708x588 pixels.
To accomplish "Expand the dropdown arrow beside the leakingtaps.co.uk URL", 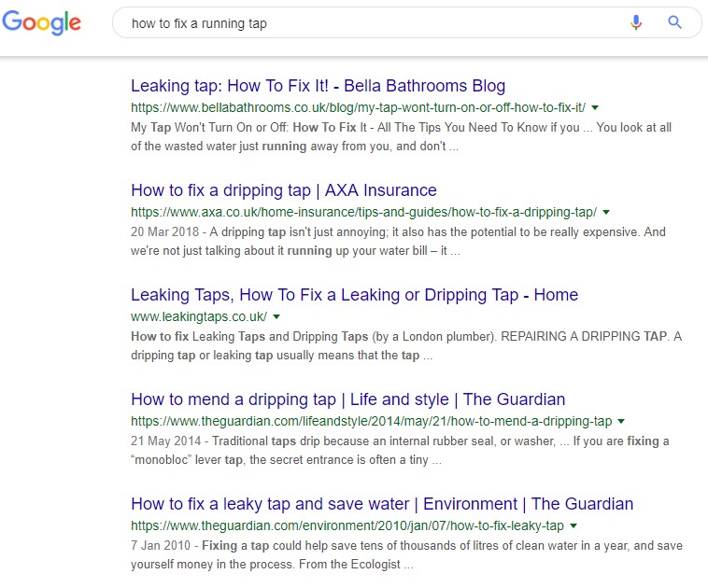I will [x=276, y=317].
